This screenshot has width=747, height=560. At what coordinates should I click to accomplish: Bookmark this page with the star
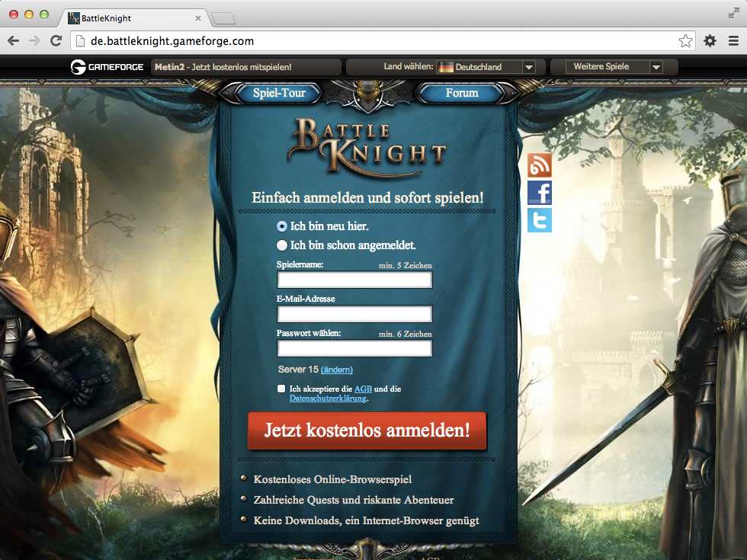point(685,41)
